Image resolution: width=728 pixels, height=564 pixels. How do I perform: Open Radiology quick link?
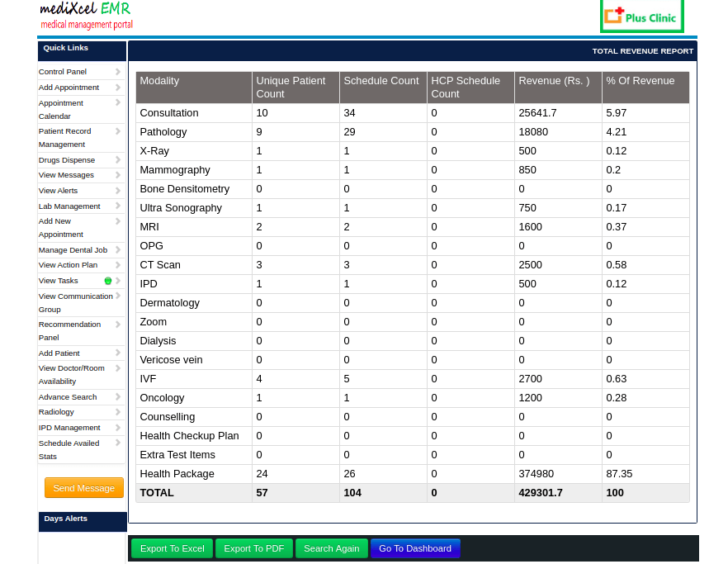point(56,411)
